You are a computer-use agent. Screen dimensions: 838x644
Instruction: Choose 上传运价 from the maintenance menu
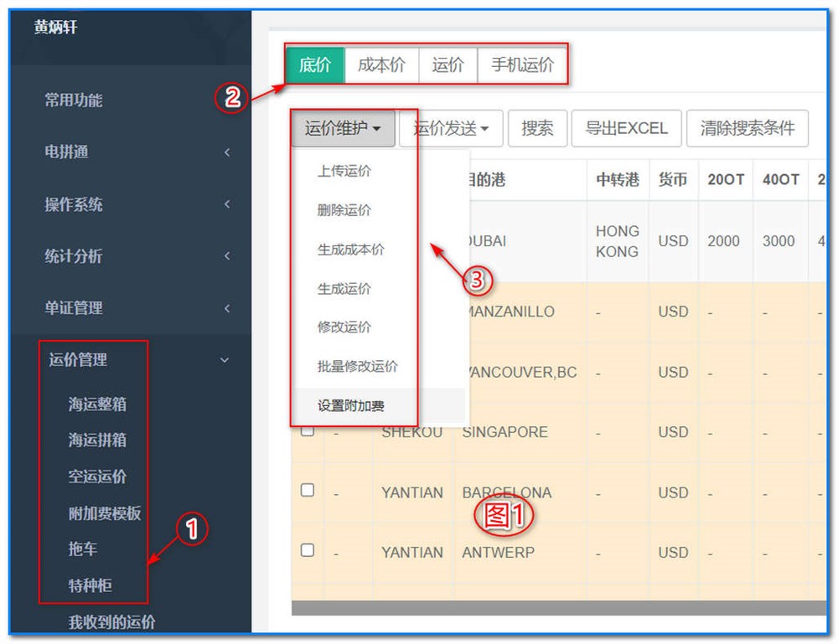[344, 171]
